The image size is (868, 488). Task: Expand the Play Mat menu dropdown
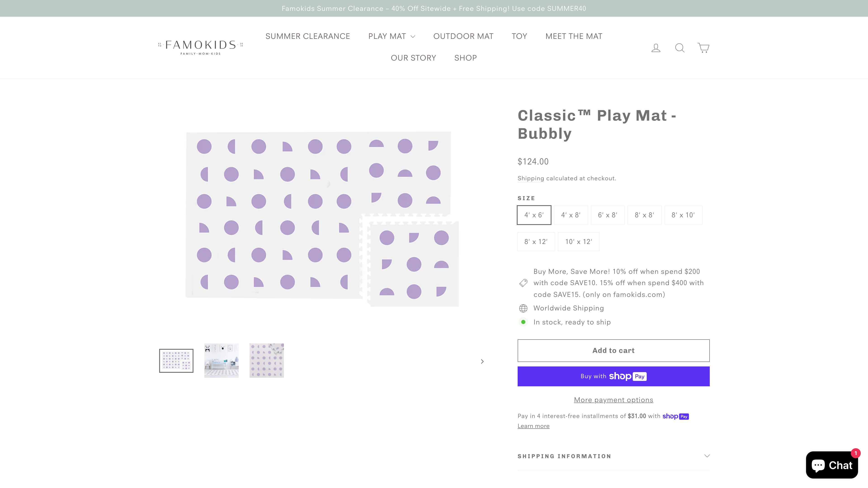392,36
